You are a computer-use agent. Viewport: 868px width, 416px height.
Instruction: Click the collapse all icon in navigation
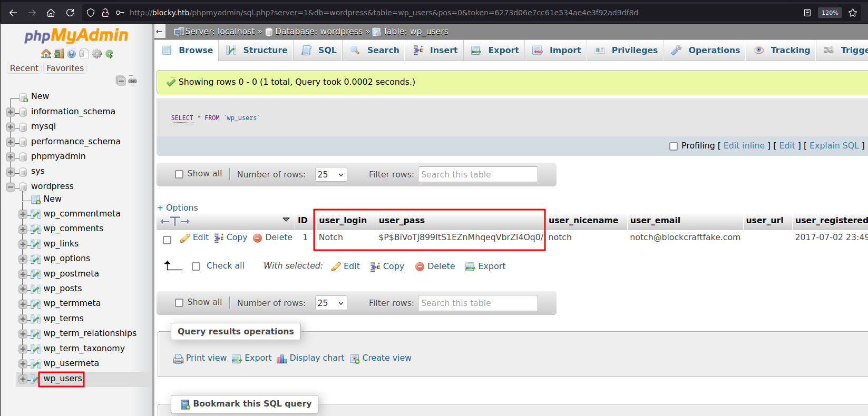point(121,81)
